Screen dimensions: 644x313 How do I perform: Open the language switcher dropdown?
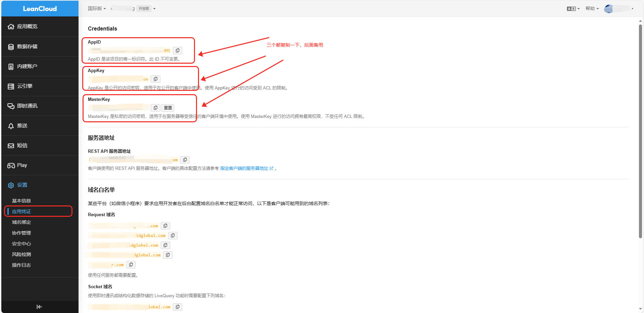pyautogui.click(x=573, y=9)
